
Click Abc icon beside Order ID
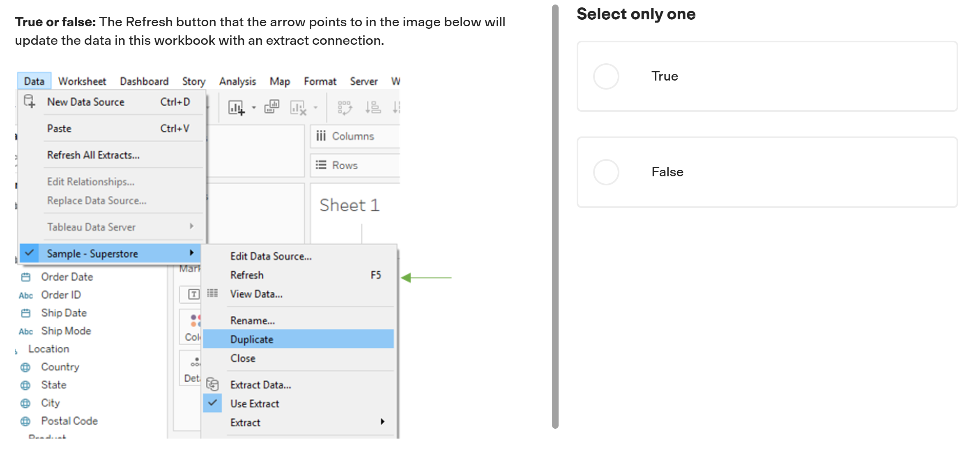(x=25, y=296)
